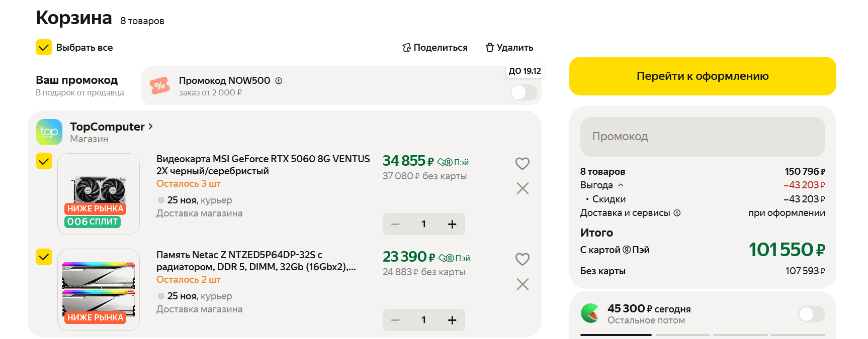Click the info icon beside Доставка и сервисы
Viewport: 868px width, 339px height.
coord(677,213)
